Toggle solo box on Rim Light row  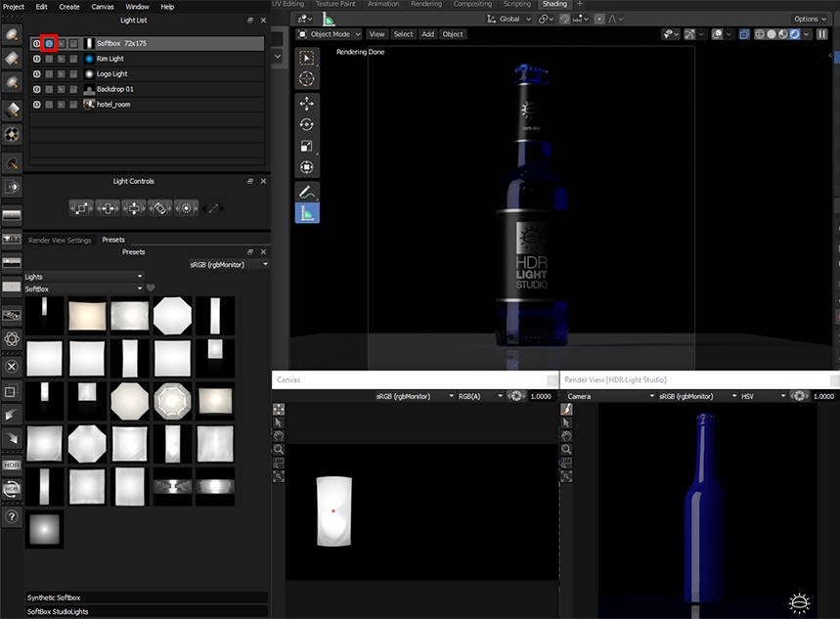point(49,59)
